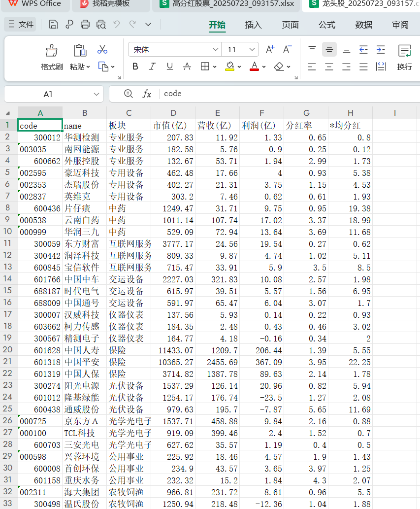Screen dimensions: 420x509
Task: Open the 文件 menu
Action: pyautogui.click(x=21, y=24)
